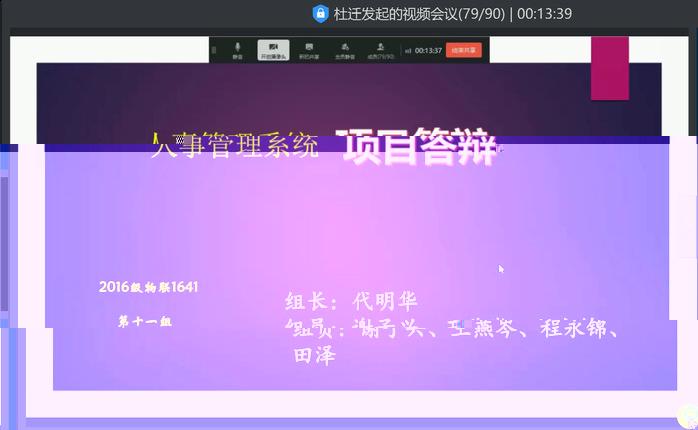Screen dimensions: 698x430
Task: Click the slide heading 项目答辩
Action: 419,148
